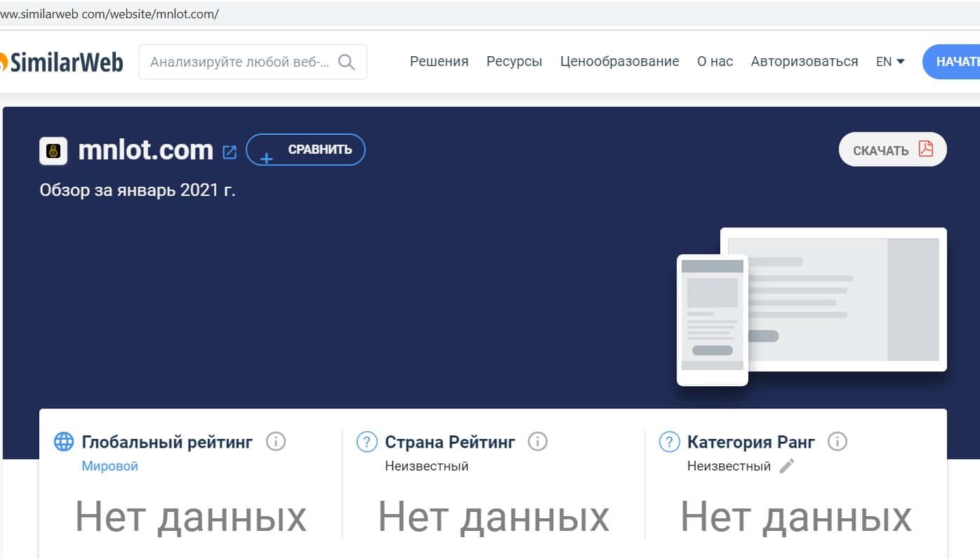980x559 pixels.
Task: Click Неизвестный under Страна Рейтинг
Action: (x=427, y=466)
